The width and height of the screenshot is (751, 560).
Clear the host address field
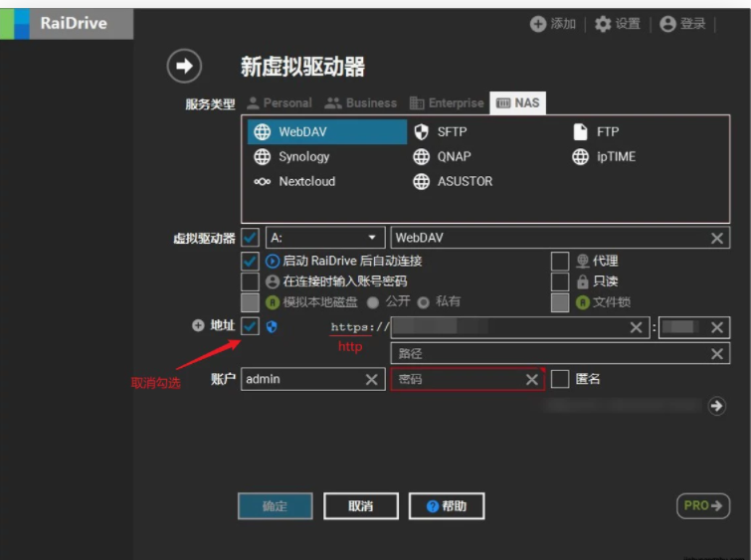coord(636,327)
